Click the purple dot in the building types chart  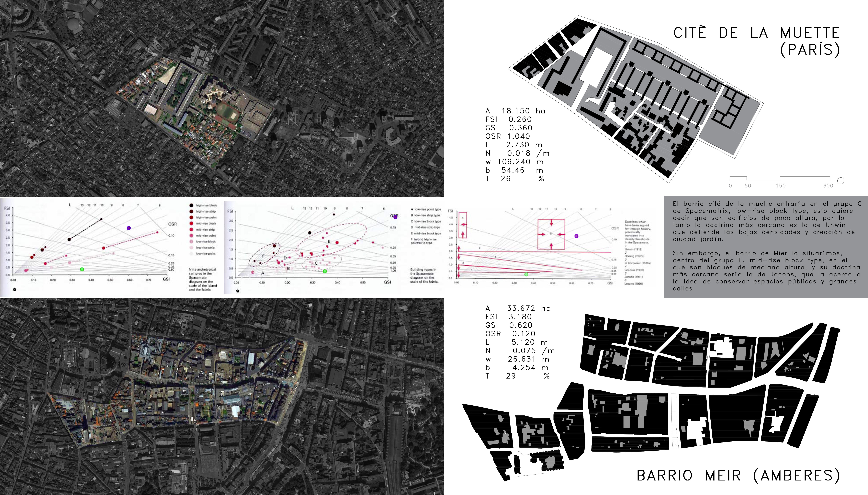pyautogui.click(x=395, y=217)
